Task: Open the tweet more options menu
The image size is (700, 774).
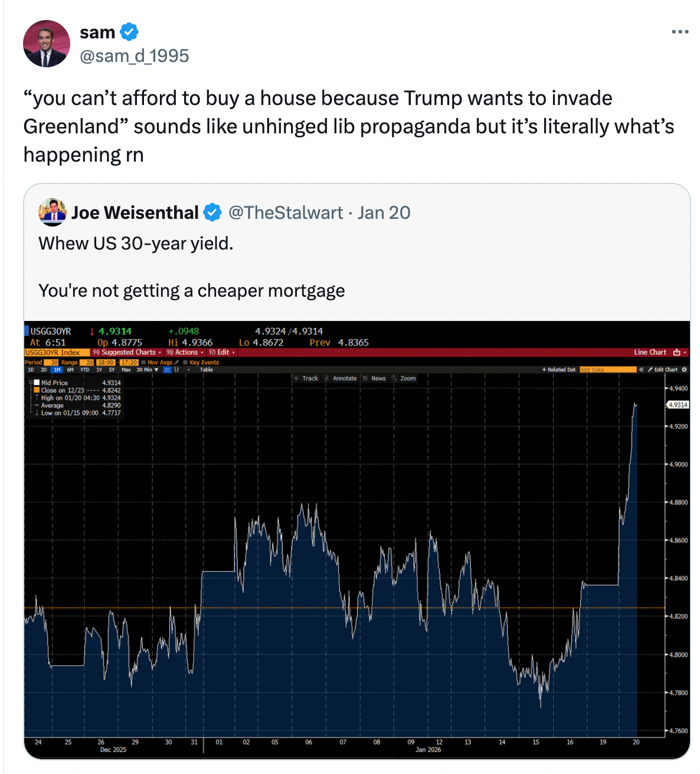Action: (680, 32)
